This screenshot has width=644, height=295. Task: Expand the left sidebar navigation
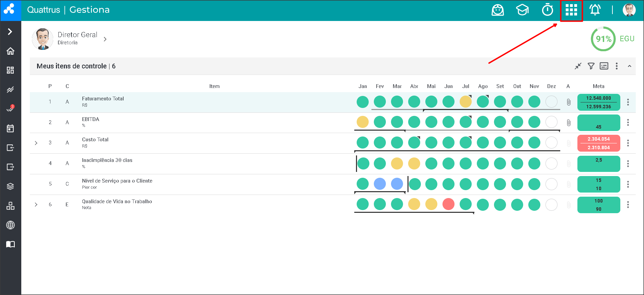pyautogui.click(x=10, y=32)
